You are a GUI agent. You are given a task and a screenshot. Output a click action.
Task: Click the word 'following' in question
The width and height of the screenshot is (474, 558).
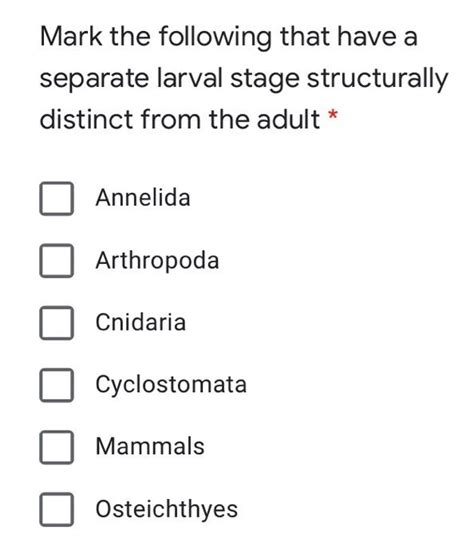(x=215, y=38)
